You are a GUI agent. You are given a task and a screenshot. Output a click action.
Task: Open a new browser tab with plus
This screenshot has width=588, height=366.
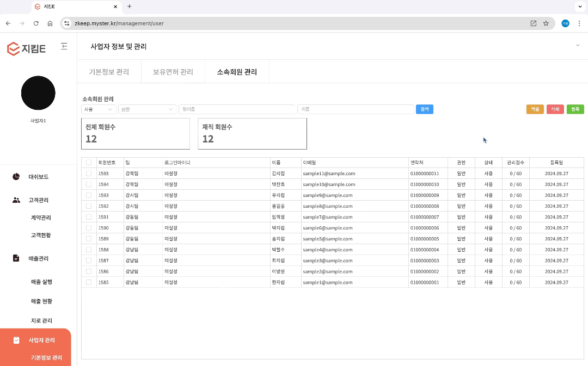[x=130, y=7]
